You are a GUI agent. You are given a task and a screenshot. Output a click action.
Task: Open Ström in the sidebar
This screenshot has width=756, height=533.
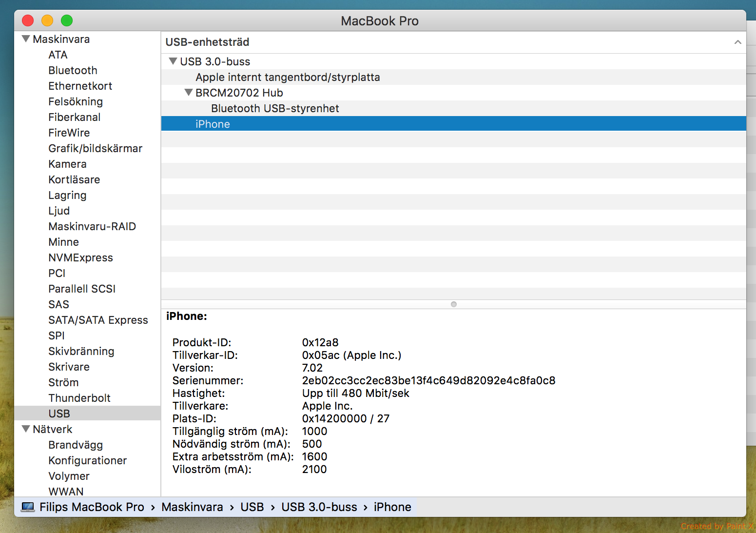[63, 382]
